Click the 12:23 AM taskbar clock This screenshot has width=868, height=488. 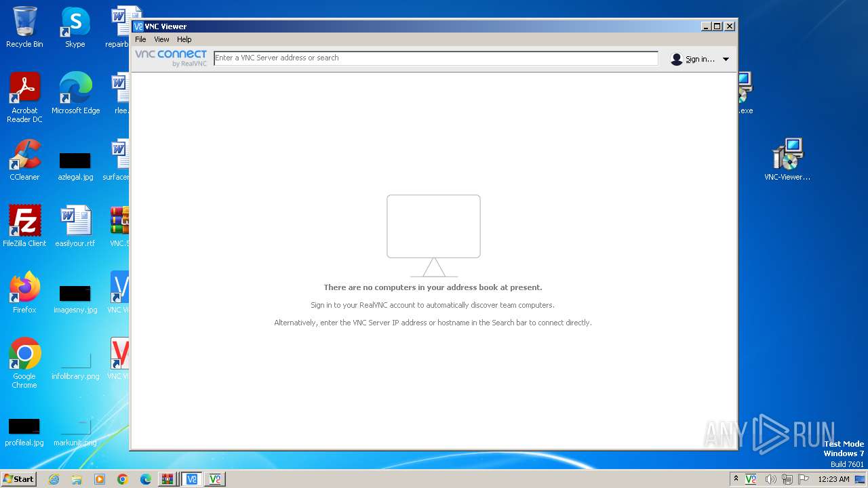pos(833,479)
